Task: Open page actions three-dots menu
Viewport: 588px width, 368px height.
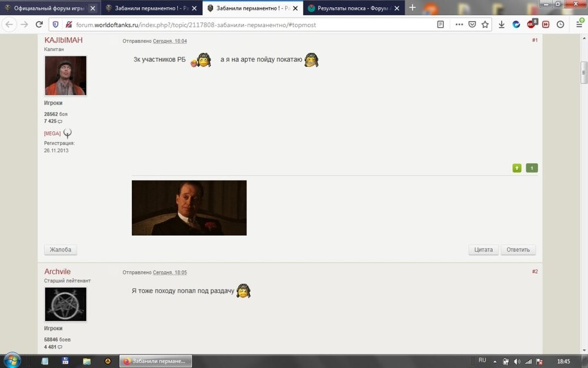Action: [459, 24]
